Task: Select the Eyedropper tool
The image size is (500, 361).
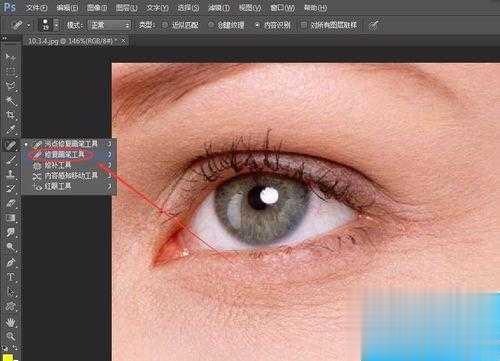Action: (x=10, y=130)
